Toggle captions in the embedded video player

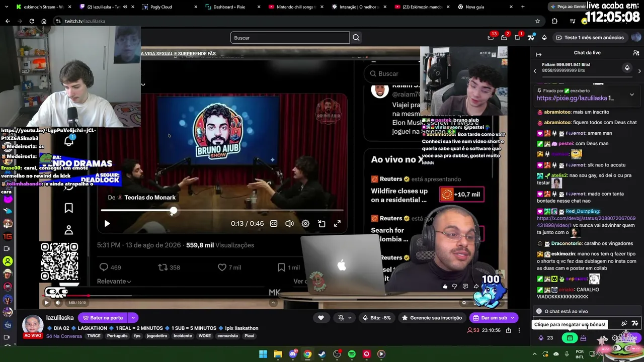click(x=274, y=224)
